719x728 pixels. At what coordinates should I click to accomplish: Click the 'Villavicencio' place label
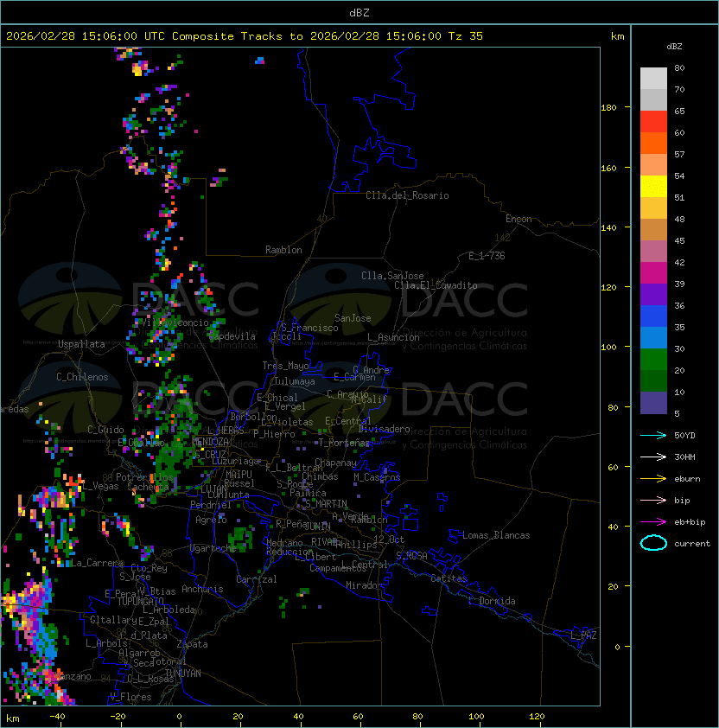175,322
